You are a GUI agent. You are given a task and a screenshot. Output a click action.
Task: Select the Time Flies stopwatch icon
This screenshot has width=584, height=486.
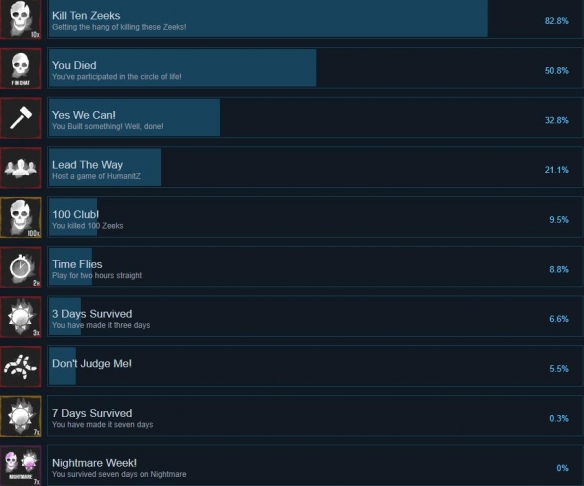coord(21,267)
